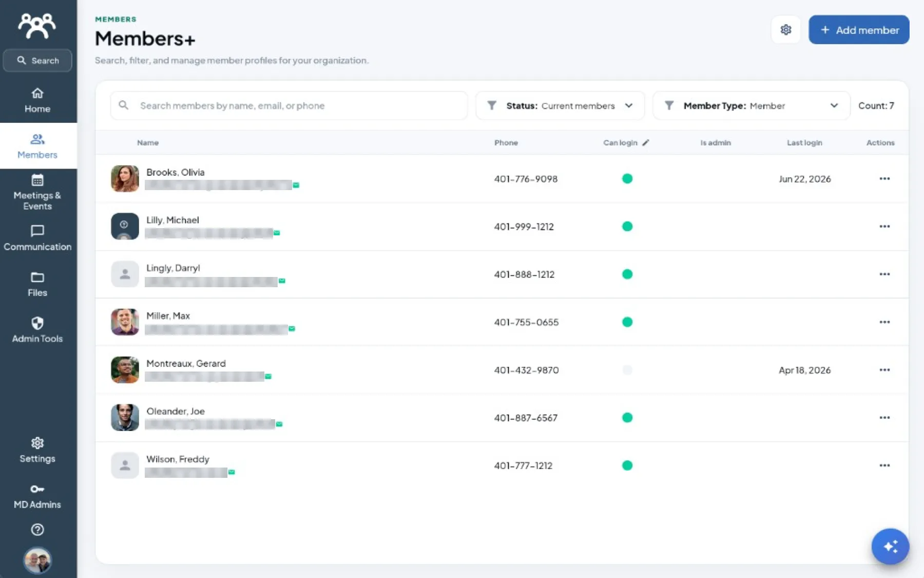Image resolution: width=924 pixels, height=578 pixels.
Task: Click Joe Oleander's profile photo
Action: point(125,418)
